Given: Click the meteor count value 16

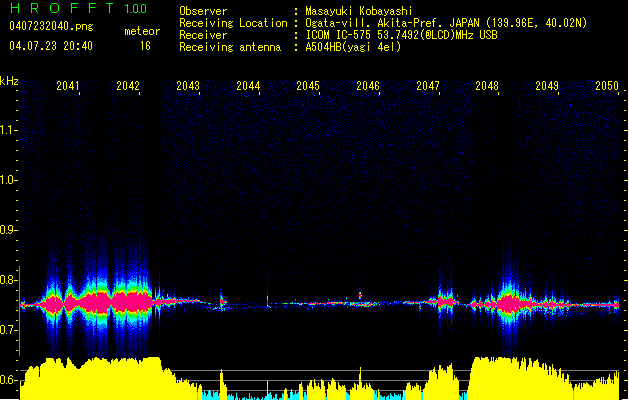Looking at the screenshot, I should (x=145, y=46).
